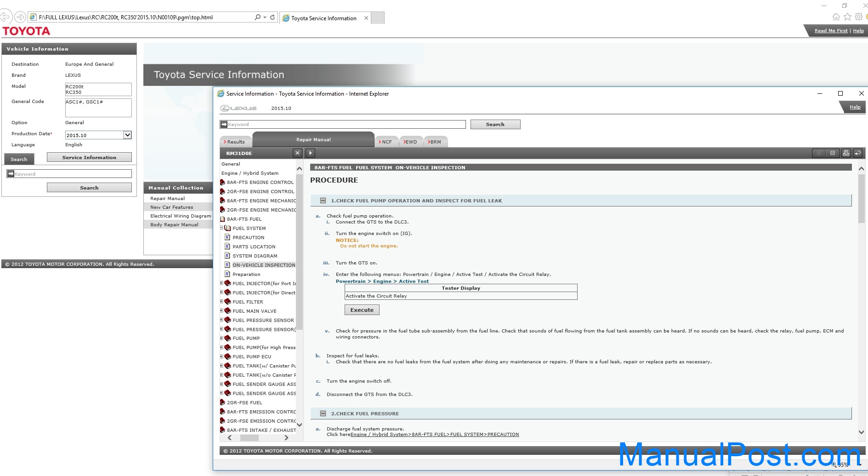The height and width of the screenshot is (476, 868).
Task: Open the Read Me First link
Action: pyautogui.click(x=831, y=31)
